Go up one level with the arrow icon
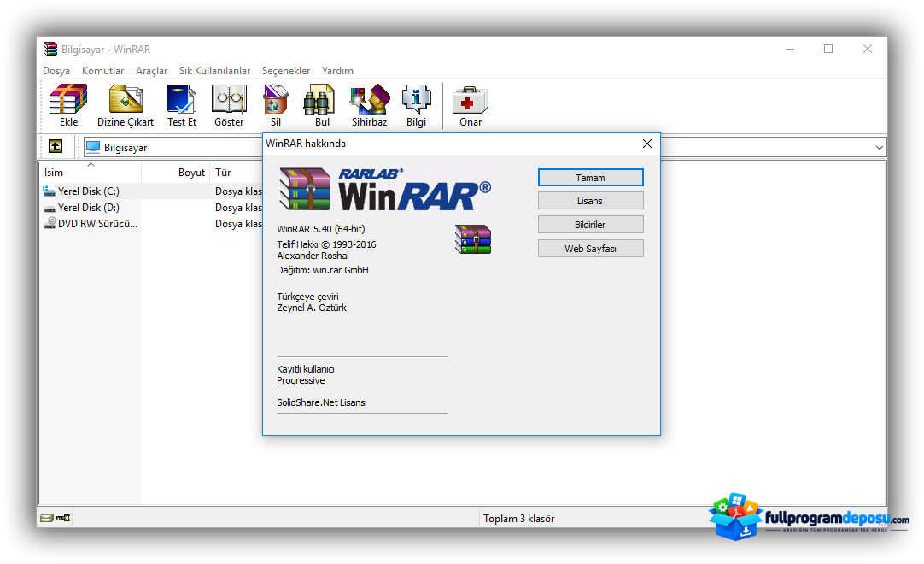Screen dimensions: 924x564 56,146
